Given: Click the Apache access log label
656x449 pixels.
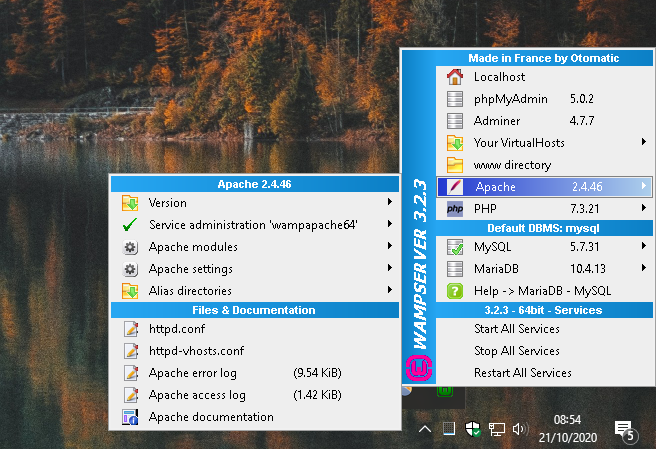Looking at the screenshot, I should coord(197,395).
